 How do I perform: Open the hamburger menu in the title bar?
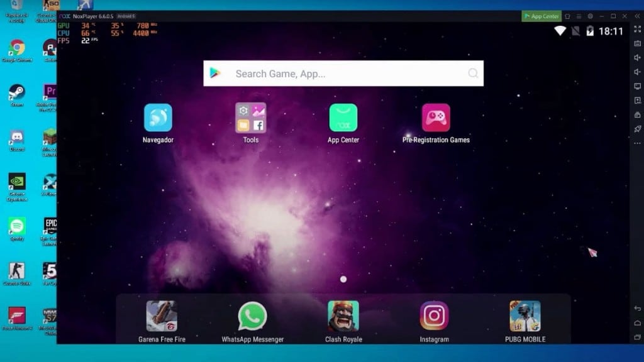[x=579, y=16]
